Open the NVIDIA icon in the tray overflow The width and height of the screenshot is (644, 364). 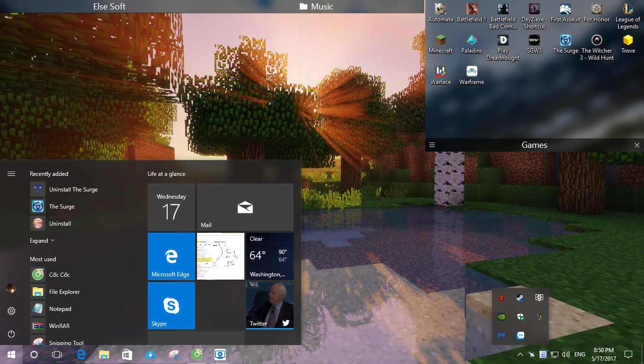coord(501,316)
